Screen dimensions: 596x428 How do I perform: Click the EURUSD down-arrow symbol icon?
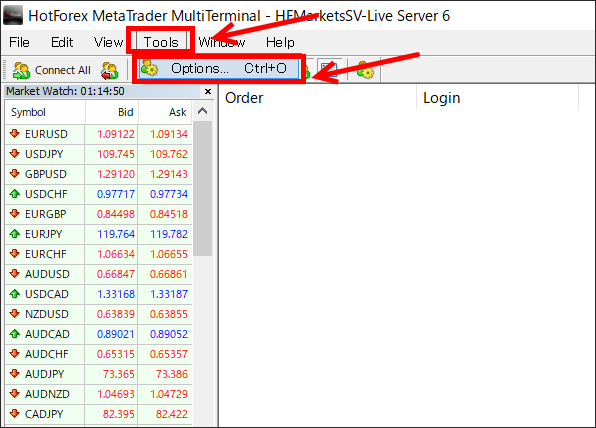(x=15, y=134)
